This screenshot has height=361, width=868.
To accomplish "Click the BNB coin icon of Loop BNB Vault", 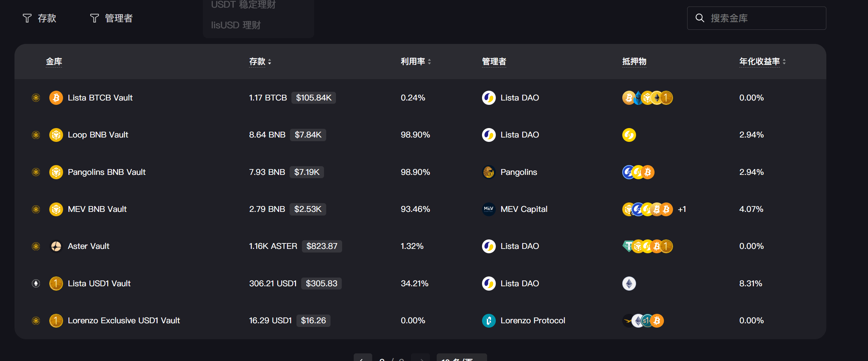I will [x=56, y=135].
